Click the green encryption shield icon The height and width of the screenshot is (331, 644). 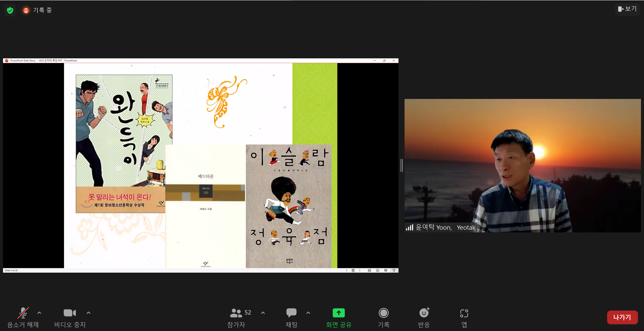10,10
